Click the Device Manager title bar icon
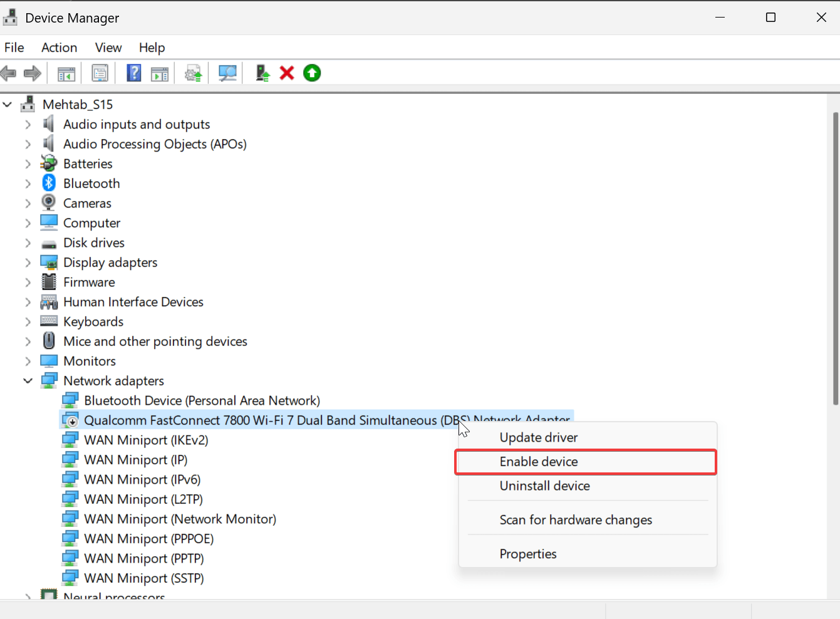The height and width of the screenshot is (619, 840). coord(10,18)
